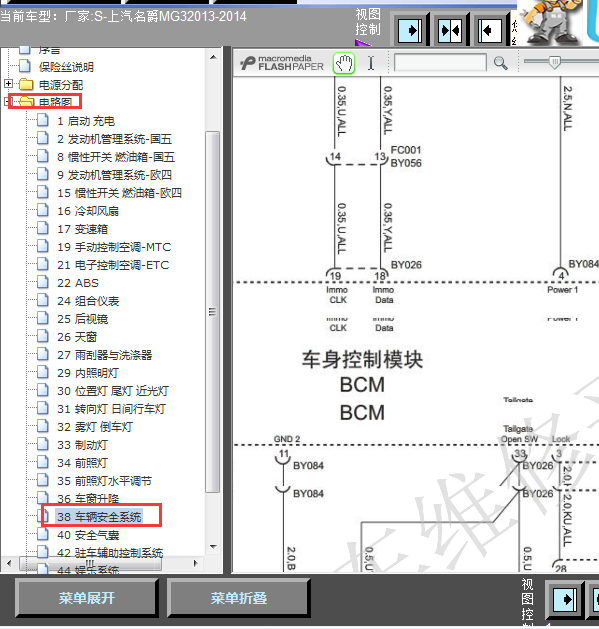
Task: Click the FlashPaper search magnifier icon
Action: pos(500,63)
